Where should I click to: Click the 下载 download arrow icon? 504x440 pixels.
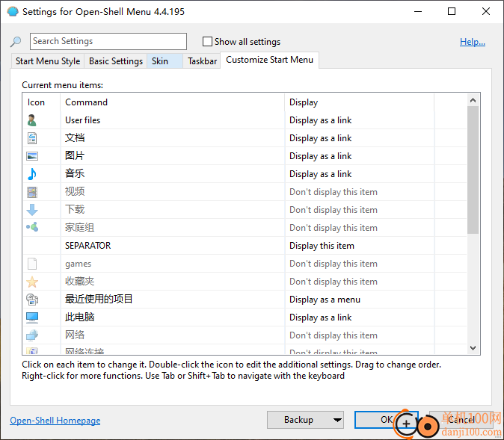click(32, 210)
